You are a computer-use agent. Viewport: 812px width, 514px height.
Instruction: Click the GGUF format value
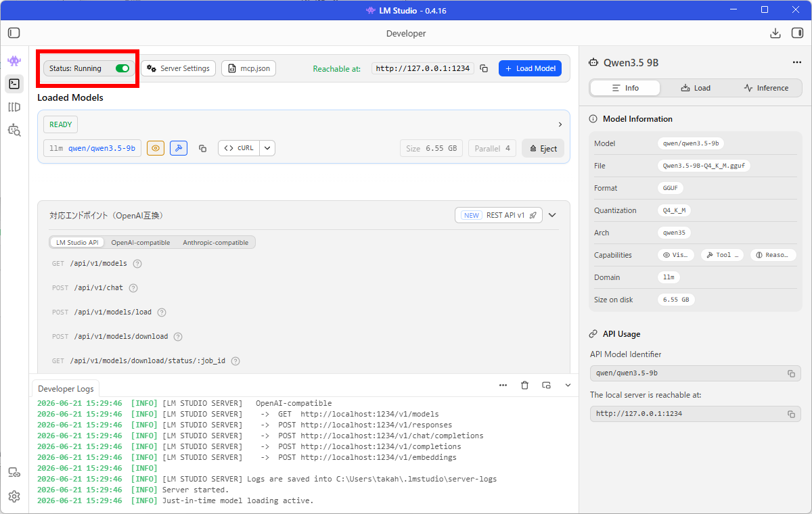pyautogui.click(x=671, y=188)
